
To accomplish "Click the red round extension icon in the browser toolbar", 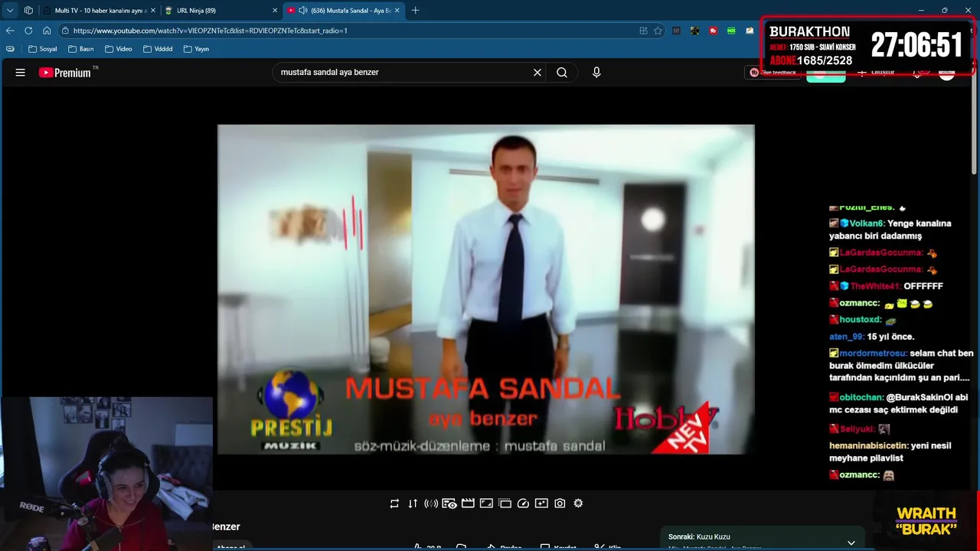I will coord(713,31).
